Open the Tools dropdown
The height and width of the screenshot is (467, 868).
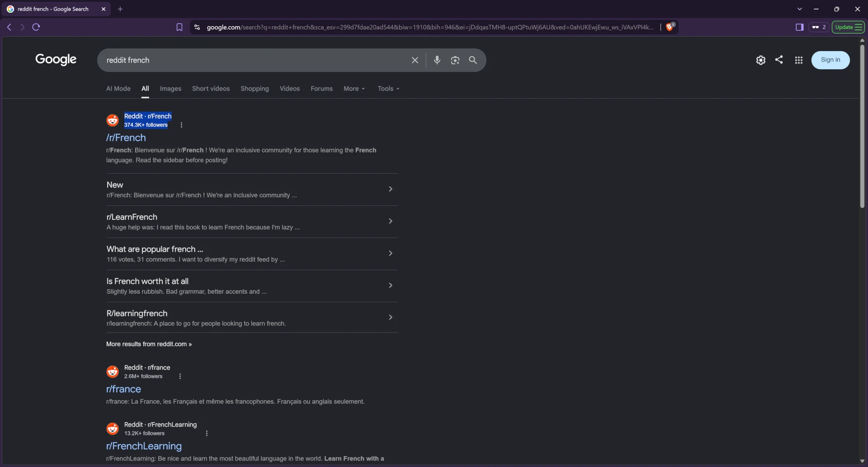[x=388, y=89]
